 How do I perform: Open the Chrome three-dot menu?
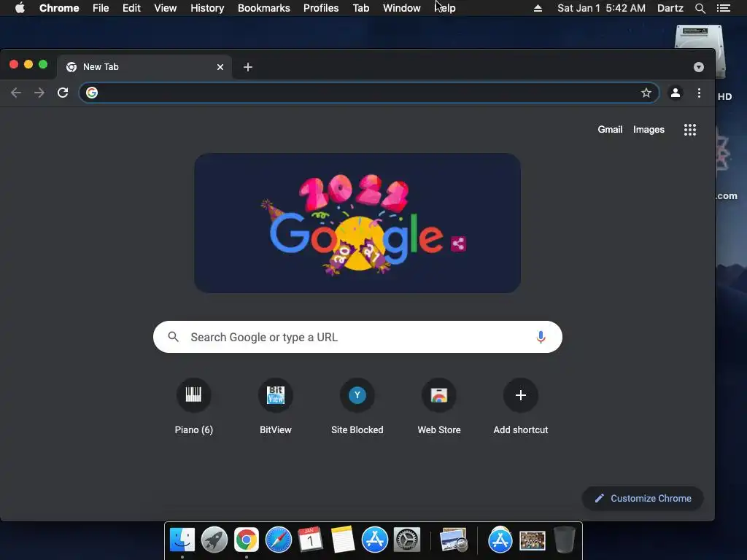tap(699, 93)
